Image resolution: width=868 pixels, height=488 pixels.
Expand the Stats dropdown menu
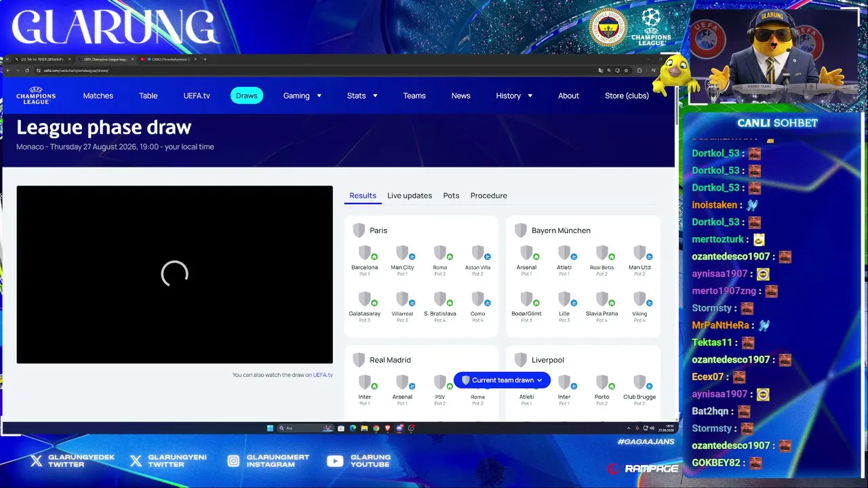pos(362,96)
